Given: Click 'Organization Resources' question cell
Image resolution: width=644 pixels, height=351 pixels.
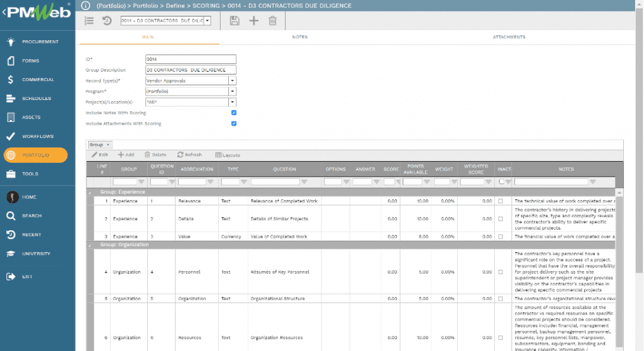Looking at the screenshot, I should tap(277, 337).
